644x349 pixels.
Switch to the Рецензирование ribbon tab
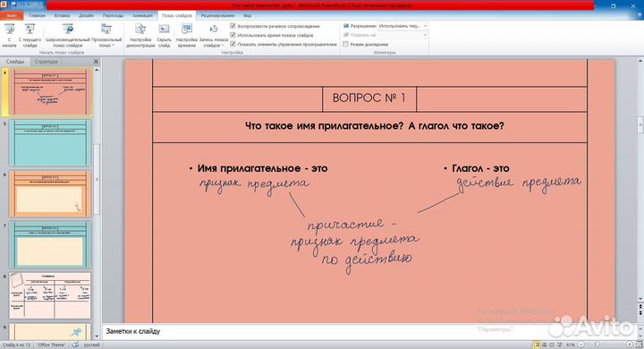point(217,15)
